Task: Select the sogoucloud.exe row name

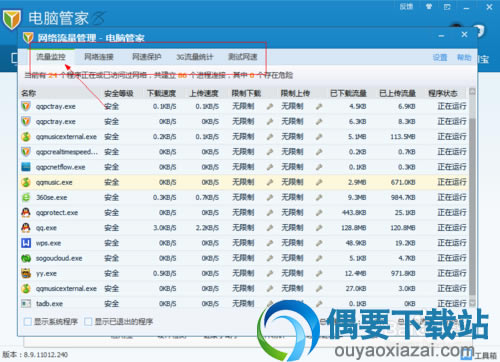Action: (x=59, y=258)
